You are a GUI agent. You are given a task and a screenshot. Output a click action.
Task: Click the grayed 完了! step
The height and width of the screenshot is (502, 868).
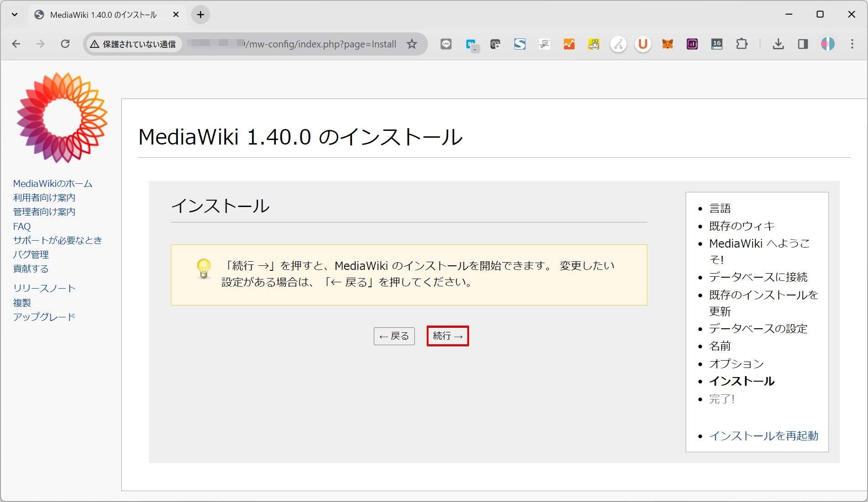[722, 399]
